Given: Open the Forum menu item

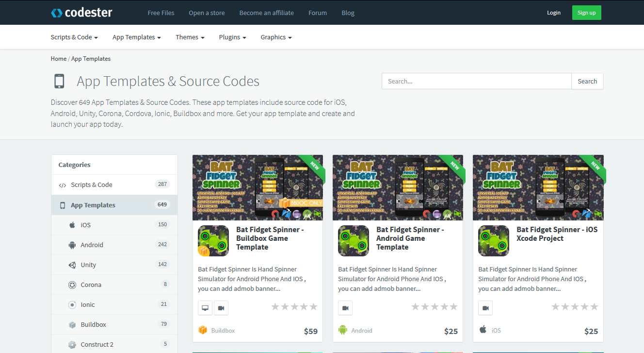Looking at the screenshot, I should coord(318,13).
